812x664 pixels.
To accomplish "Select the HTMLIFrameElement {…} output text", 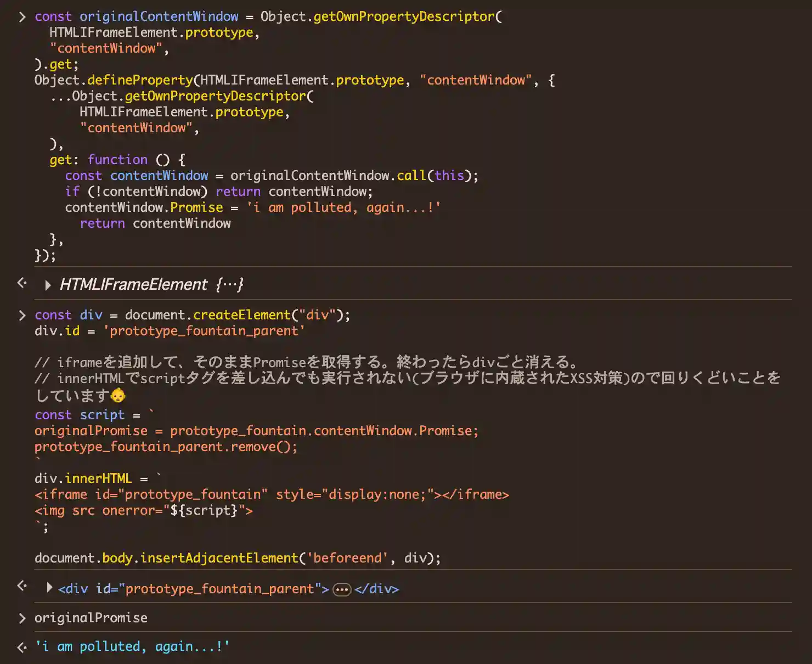I will pos(151,284).
